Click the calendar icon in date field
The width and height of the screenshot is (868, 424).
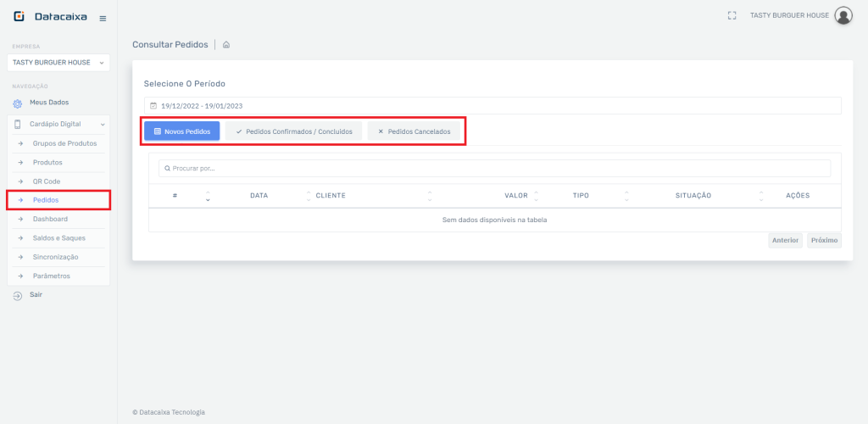click(153, 106)
